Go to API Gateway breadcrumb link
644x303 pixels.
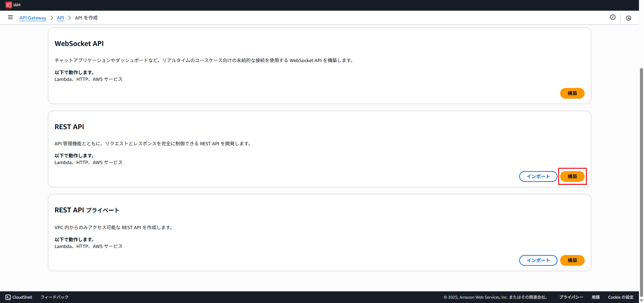pyautogui.click(x=33, y=18)
